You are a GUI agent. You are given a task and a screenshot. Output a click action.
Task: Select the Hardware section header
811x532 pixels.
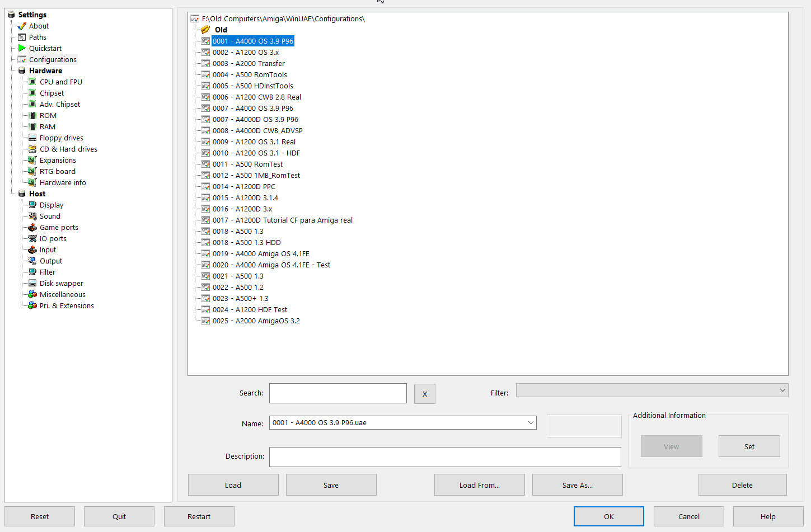pos(45,70)
